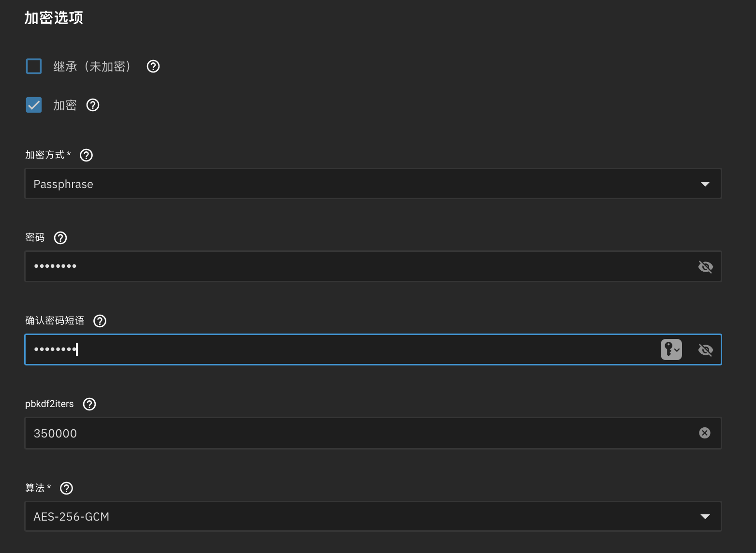The image size is (756, 553).
Task: Enable the 继承（未加密）checkbox
Action: pyautogui.click(x=33, y=66)
